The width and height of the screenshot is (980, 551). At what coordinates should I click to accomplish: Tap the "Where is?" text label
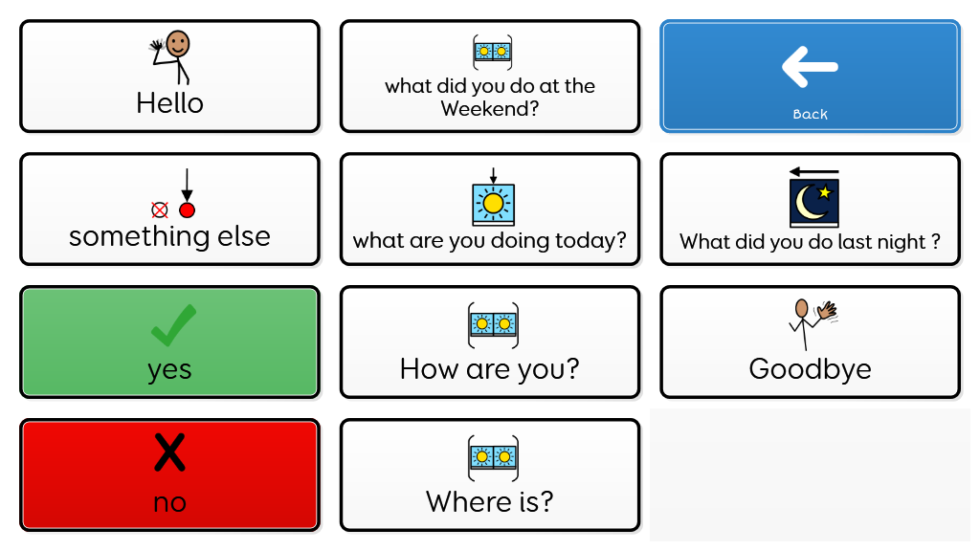(490, 501)
